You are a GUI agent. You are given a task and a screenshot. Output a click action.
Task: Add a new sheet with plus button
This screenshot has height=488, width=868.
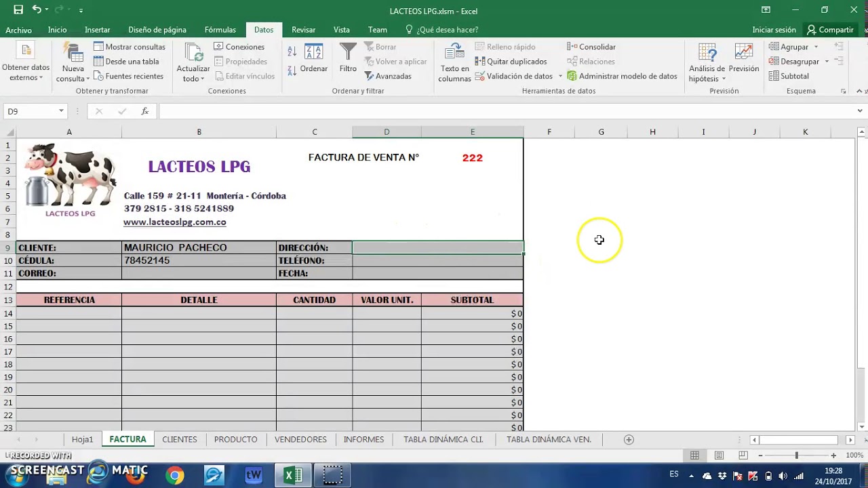[x=629, y=439]
